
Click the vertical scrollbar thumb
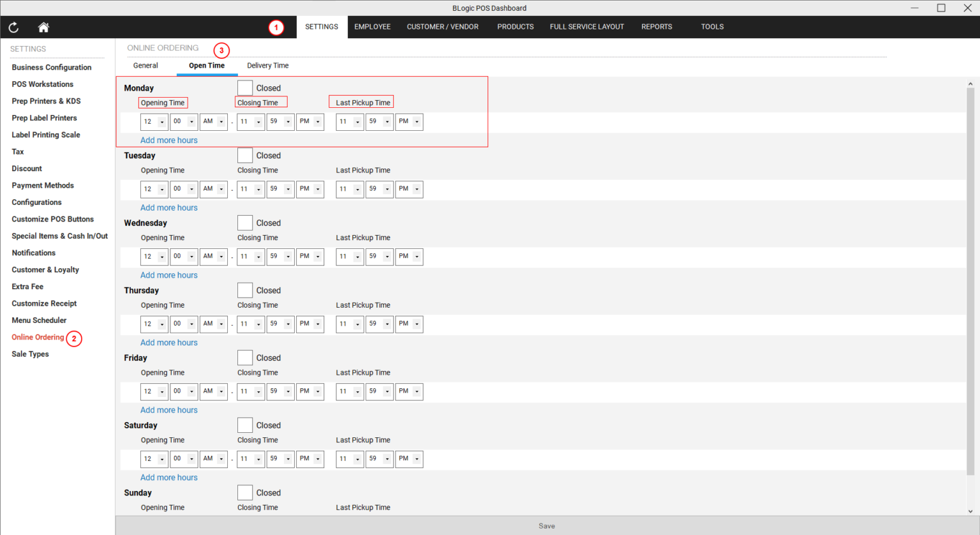(x=970, y=281)
